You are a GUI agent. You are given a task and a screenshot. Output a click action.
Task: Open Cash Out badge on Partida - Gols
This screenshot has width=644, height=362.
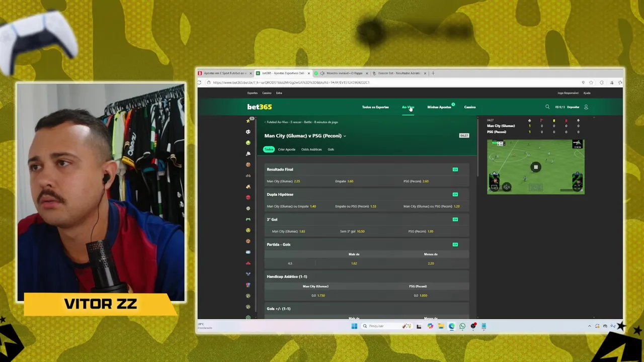[x=455, y=244]
